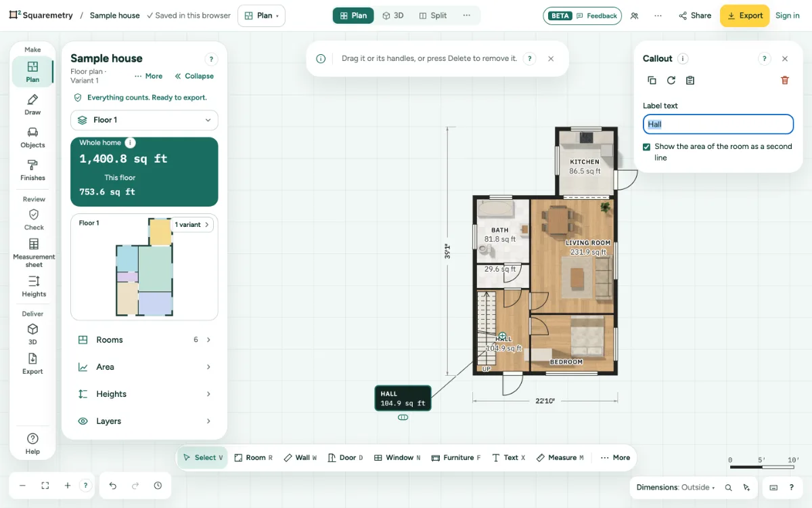Choose the Window tool
The height and width of the screenshot is (508, 812).
pyautogui.click(x=397, y=458)
